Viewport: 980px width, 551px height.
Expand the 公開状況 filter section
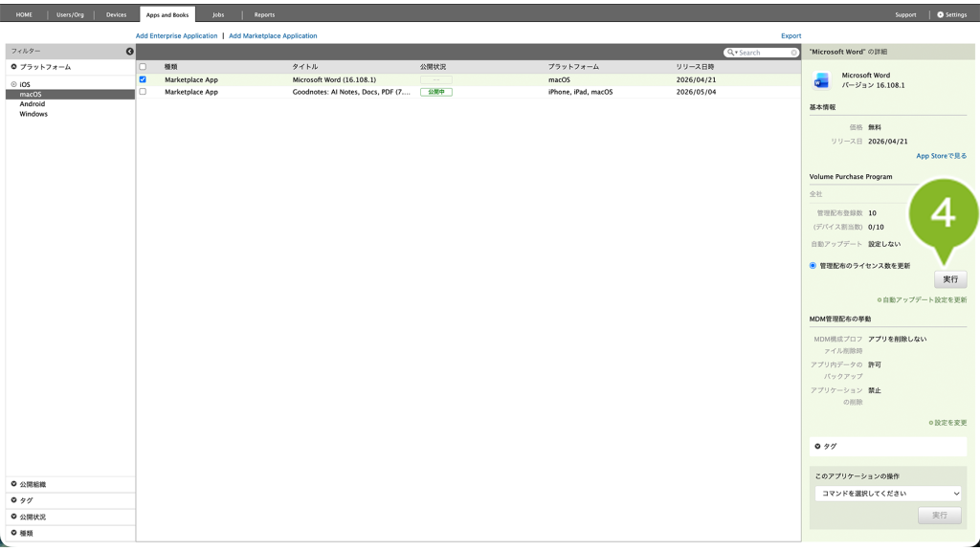[13, 517]
